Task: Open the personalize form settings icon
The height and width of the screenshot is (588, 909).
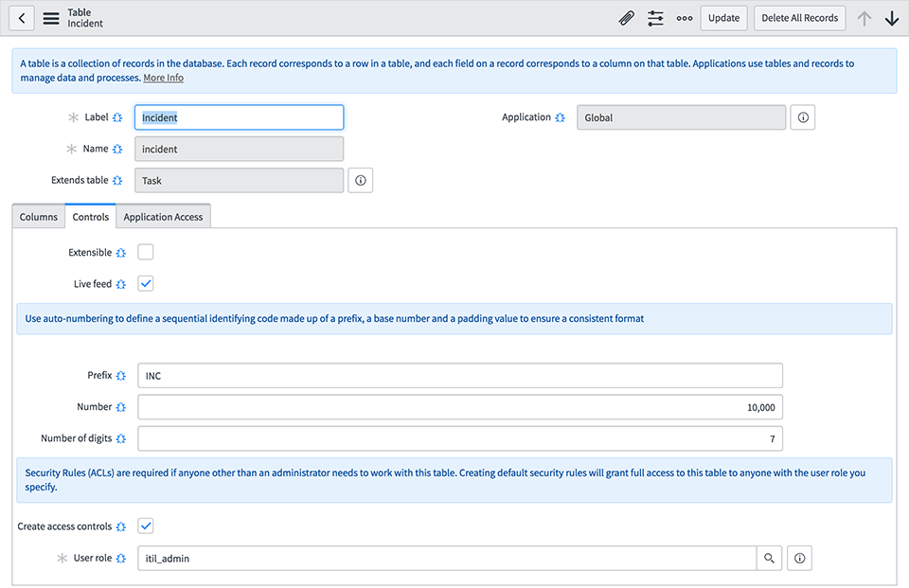Action: [x=655, y=18]
